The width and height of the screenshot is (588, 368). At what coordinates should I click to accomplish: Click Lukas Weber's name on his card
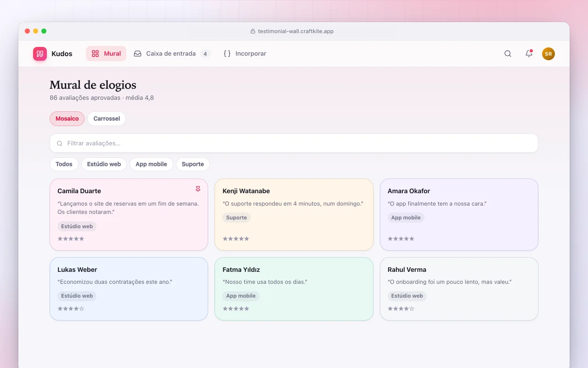(x=77, y=270)
